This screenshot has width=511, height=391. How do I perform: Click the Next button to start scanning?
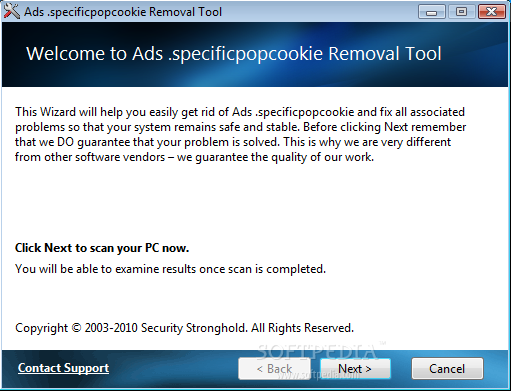[x=355, y=369]
